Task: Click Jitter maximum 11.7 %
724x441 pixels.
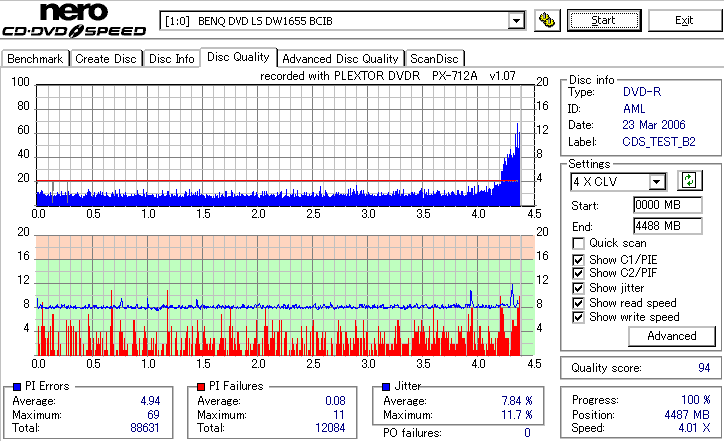Action: tap(517, 415)
